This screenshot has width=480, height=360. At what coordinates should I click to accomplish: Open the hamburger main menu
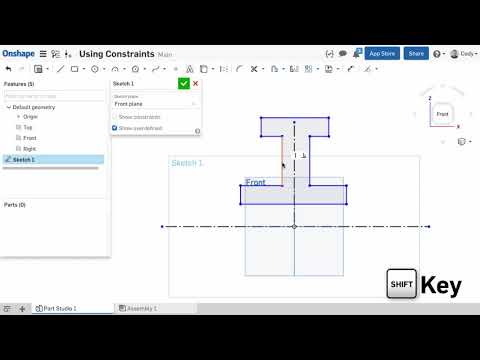[43, 54]
